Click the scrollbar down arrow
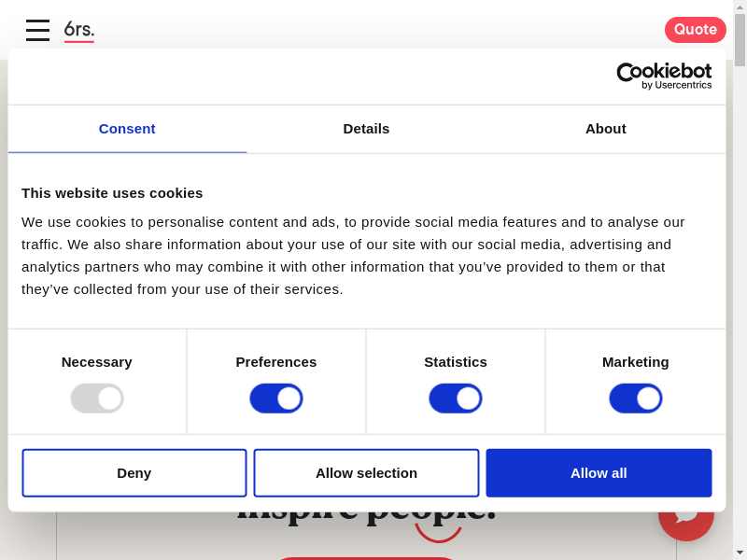The image size is (747, 560). 740,553
